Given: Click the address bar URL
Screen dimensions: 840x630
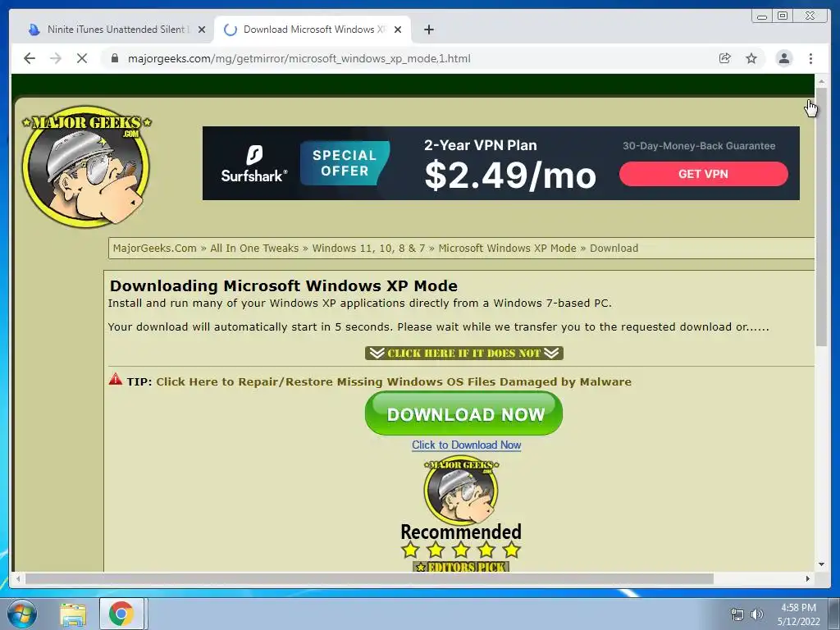Looking at the screenshot, I should [x=299, y=58].
